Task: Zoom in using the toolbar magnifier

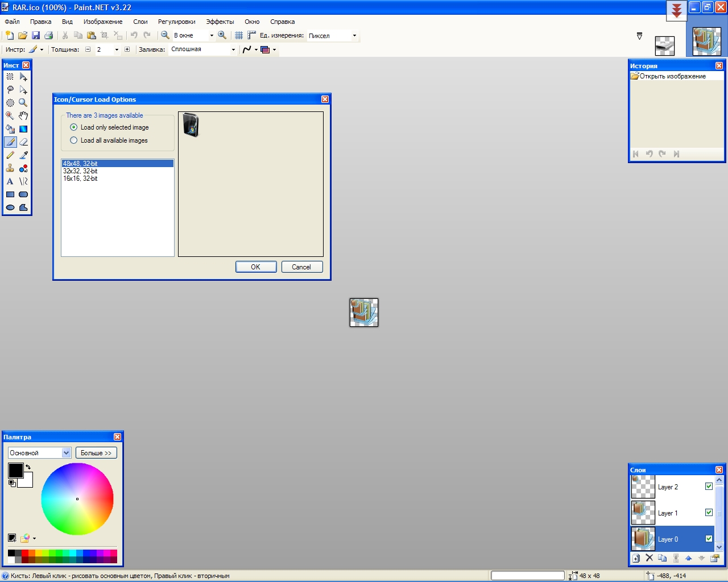Action: point(222,35)
